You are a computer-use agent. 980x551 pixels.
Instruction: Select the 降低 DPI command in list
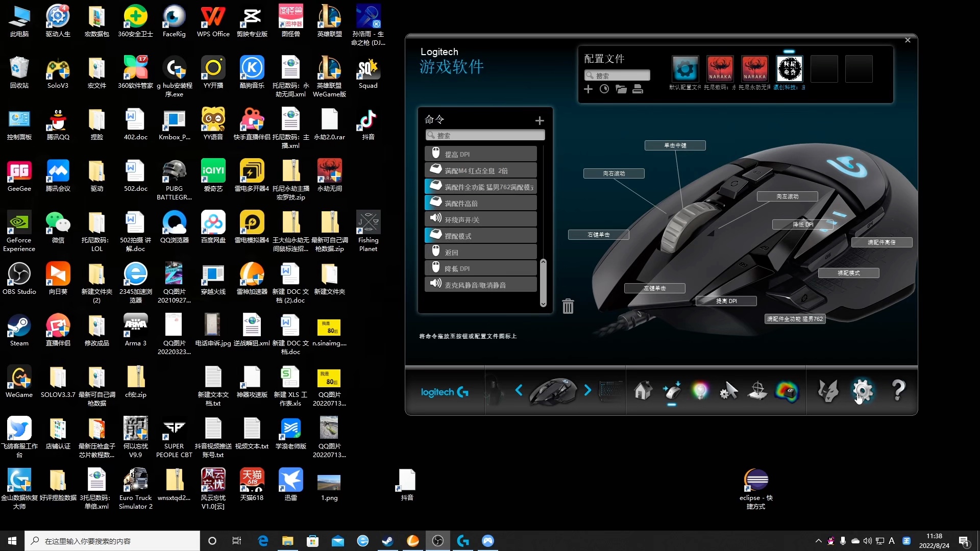481,268
